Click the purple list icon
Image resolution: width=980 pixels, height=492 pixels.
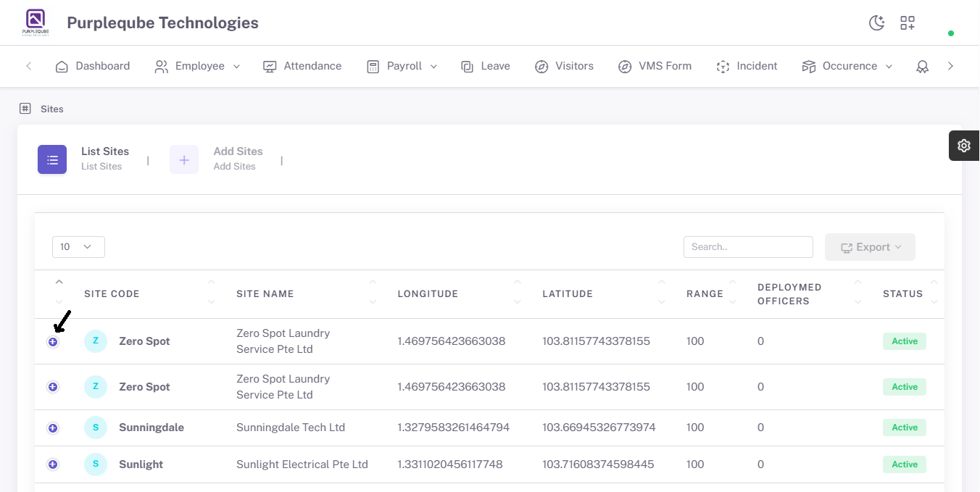pyautogui.click(x=52, y=159)
